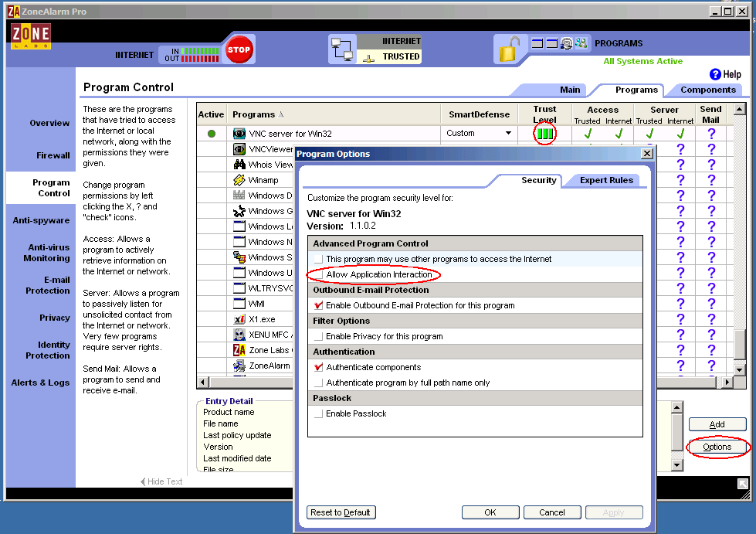
Task: Click the Add button
Action: (x=717, y=424)
